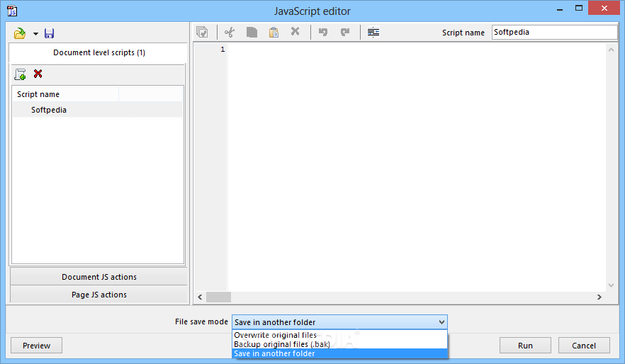Click line number 1 in the gutter

(x=223, y=50)
